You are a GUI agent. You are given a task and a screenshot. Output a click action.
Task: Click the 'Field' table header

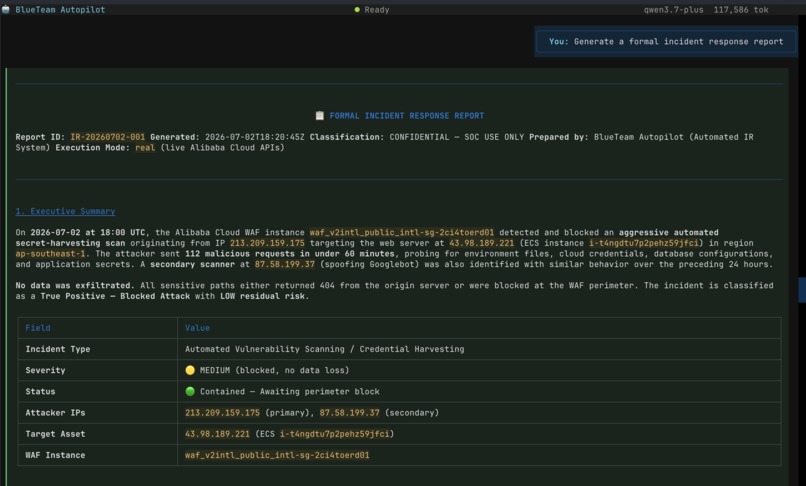38,328
